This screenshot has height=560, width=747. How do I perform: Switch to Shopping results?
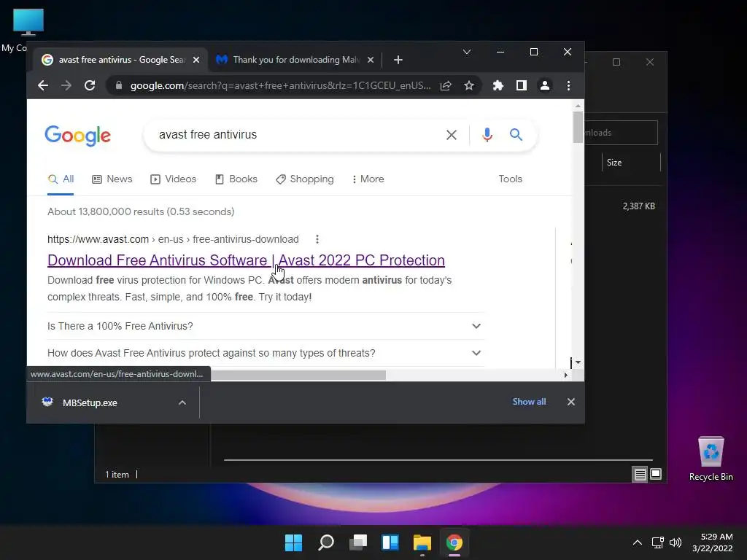coord(305,179)
